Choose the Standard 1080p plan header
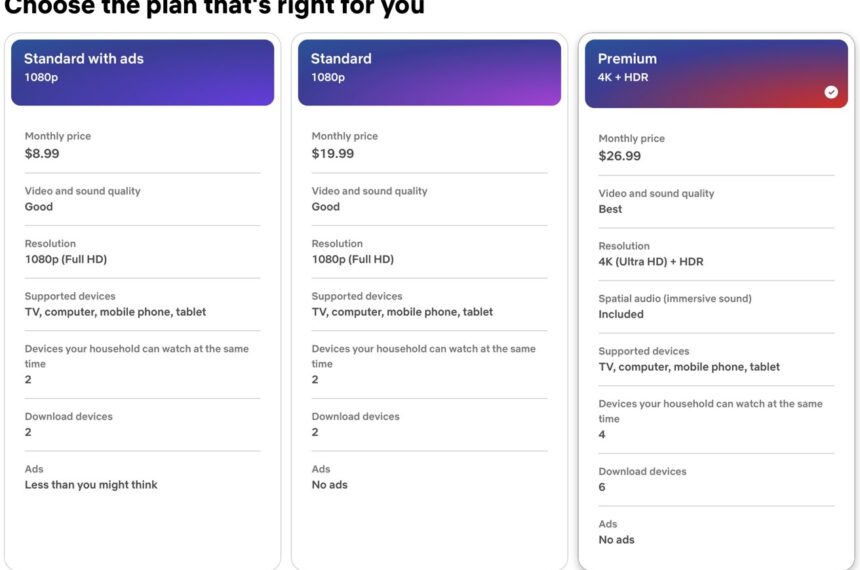 (429, 72)
